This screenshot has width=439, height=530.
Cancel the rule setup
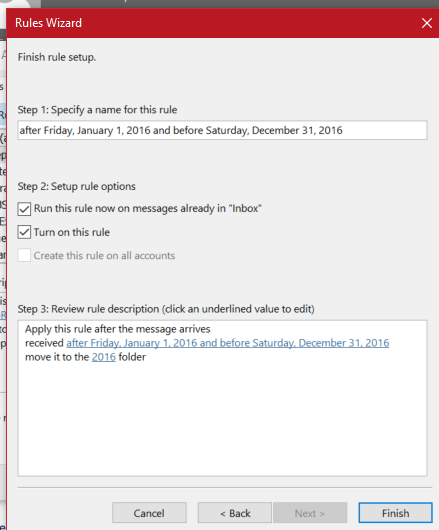point(149,513)
